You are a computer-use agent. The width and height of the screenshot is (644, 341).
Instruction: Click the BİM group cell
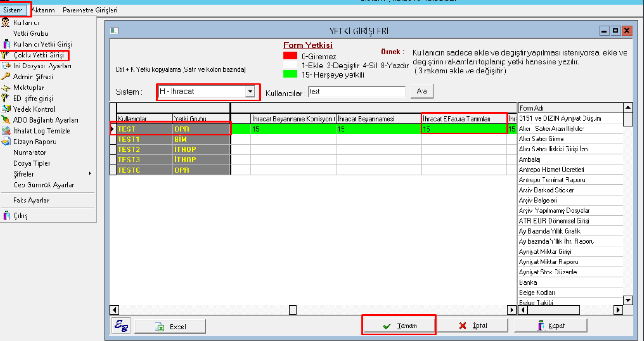(x=201, y=139)
